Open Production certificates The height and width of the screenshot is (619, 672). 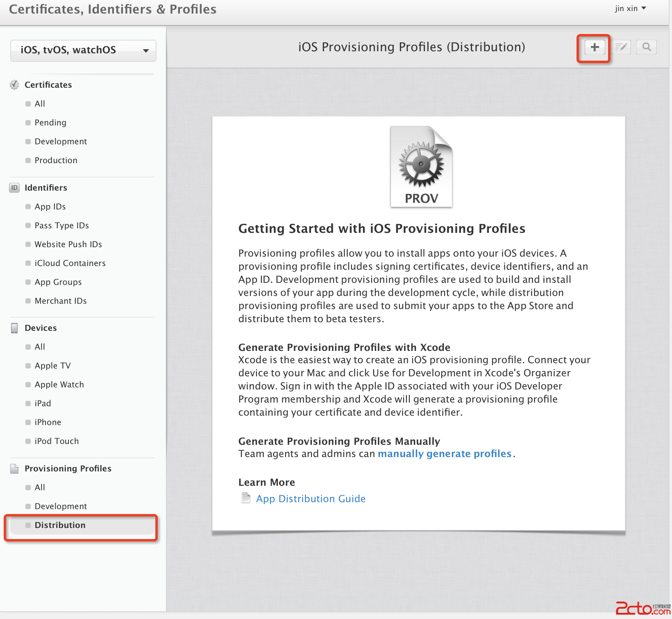[x=56, y=160]
